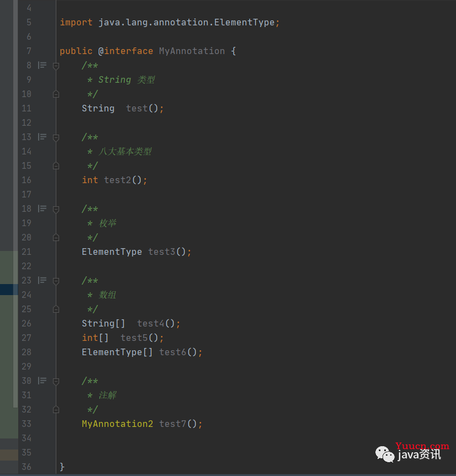Image resolution: width=456 pixels, height=476 pixels.
Task: Toggle rendered doc view at line 23
Action: 42,280
